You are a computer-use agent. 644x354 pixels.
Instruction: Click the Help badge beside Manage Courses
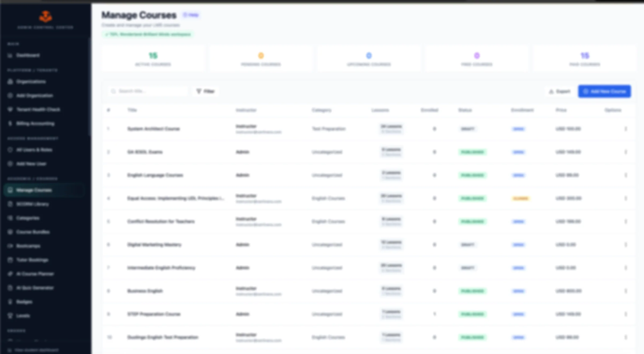191,15
